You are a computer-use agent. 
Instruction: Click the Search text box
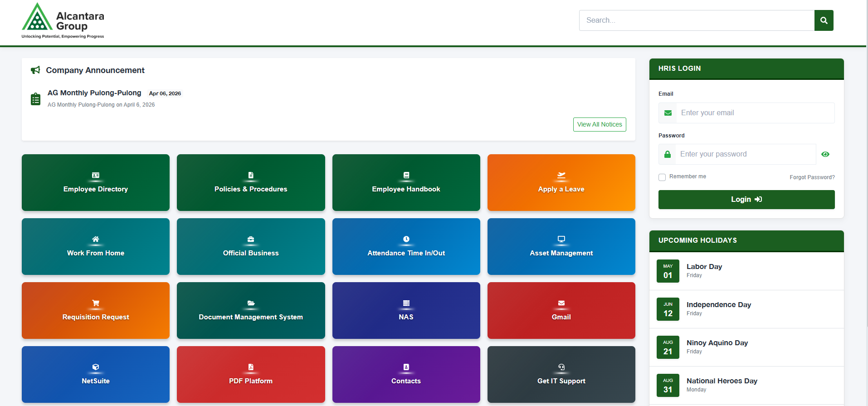coord(697,20)
